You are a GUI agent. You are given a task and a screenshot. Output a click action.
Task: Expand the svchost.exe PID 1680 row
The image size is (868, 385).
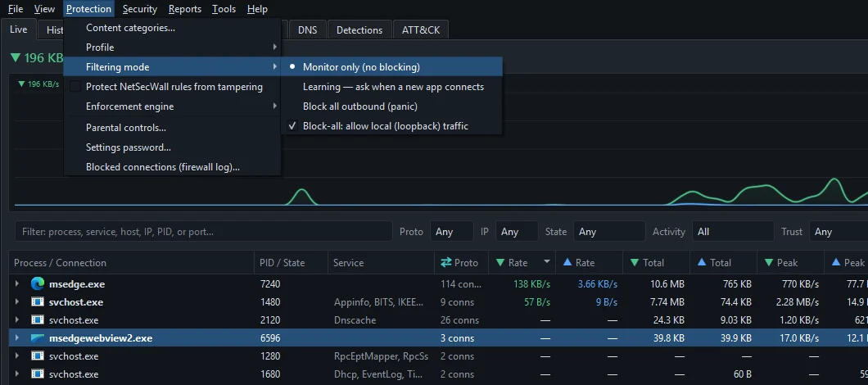[17, 374]
